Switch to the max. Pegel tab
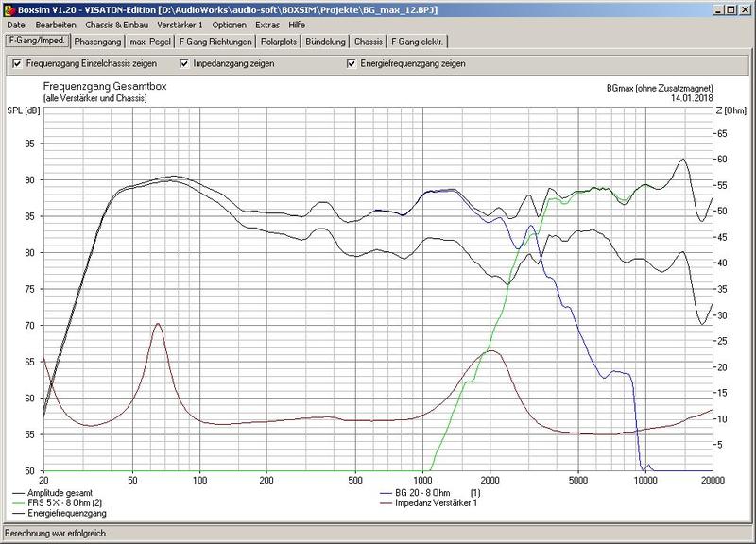 (x=150, y=42)
